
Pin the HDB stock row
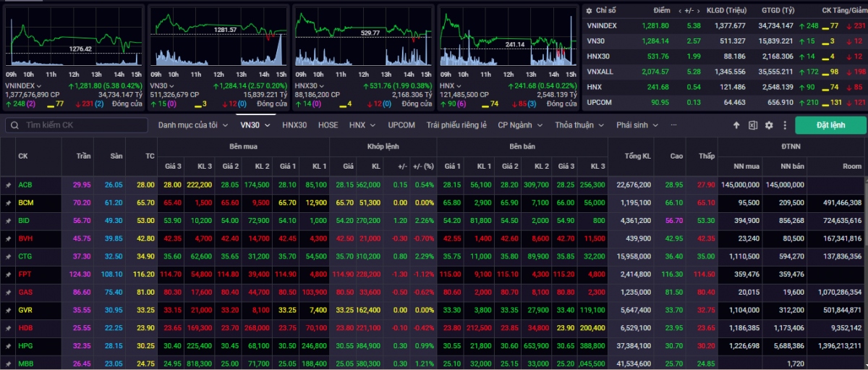coord(8,328)
